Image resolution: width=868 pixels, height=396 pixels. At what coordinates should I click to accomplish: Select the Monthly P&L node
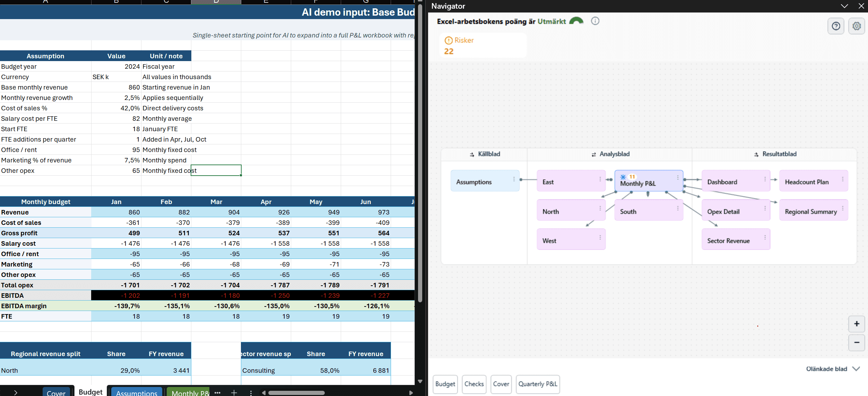[649, 180]
